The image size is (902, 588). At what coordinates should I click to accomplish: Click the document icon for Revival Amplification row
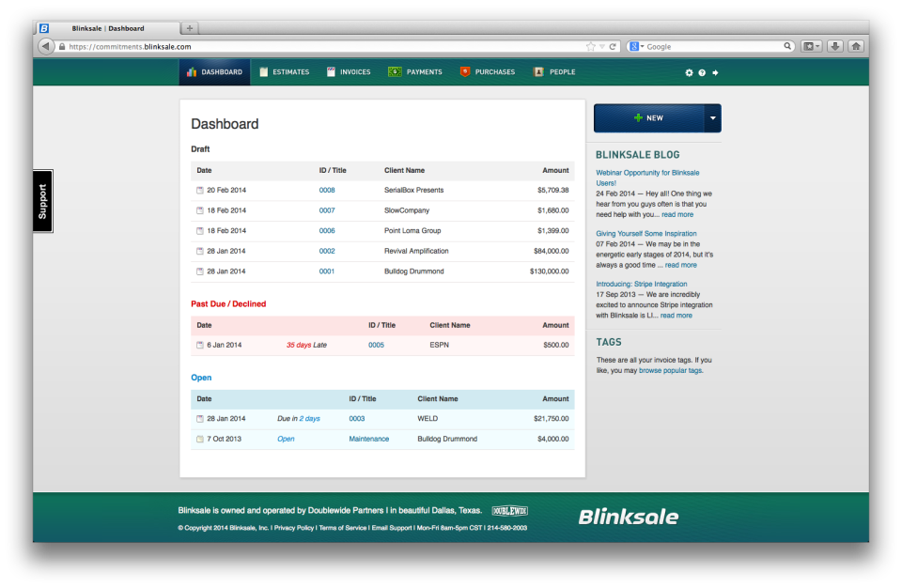click(x=199, y=252)
